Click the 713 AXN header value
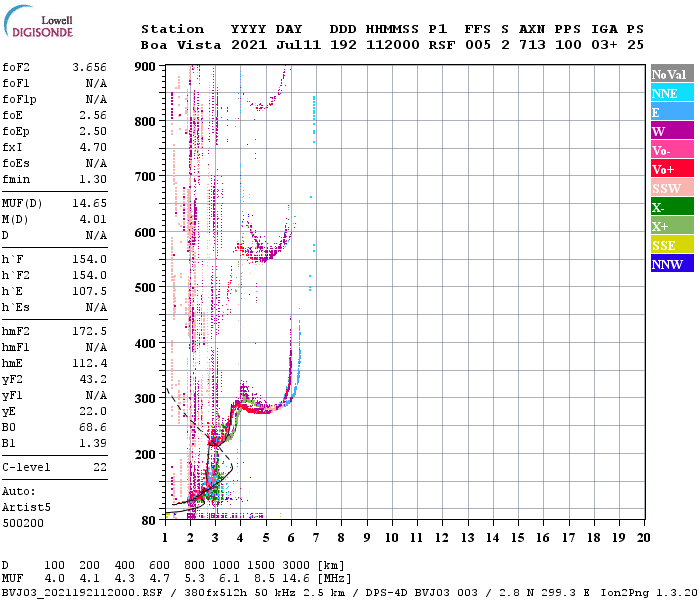 [532, 45]
